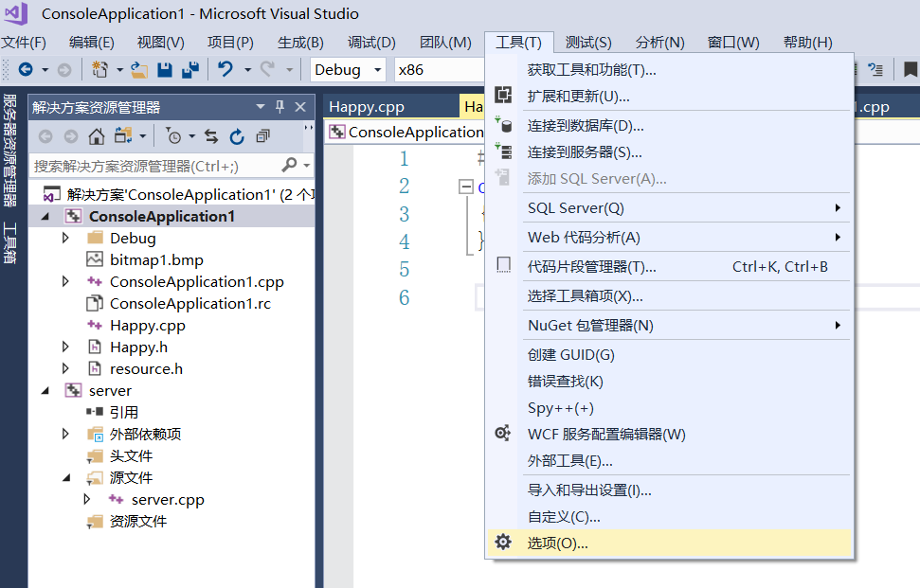
Task: Expand the ConsoleApplication1.cpp node
Action: point(65,281)
